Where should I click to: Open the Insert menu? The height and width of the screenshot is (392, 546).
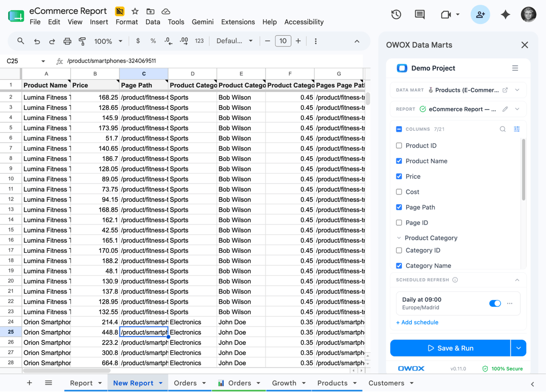pyautogui.click(x=99, y=22)
